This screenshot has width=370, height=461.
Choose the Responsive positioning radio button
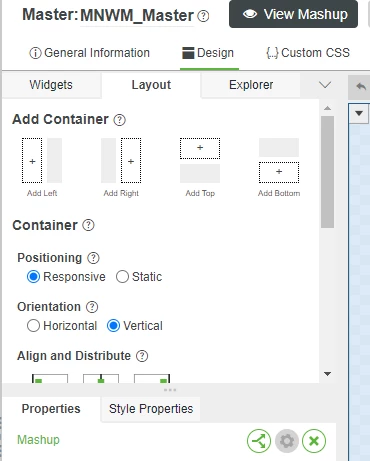(x=66, y=277)
